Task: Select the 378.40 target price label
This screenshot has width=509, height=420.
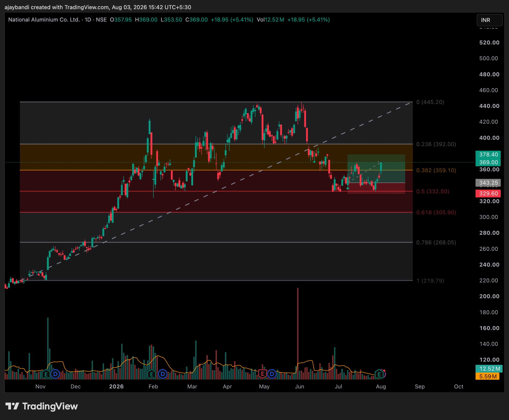Action: [x=488, y=154]
